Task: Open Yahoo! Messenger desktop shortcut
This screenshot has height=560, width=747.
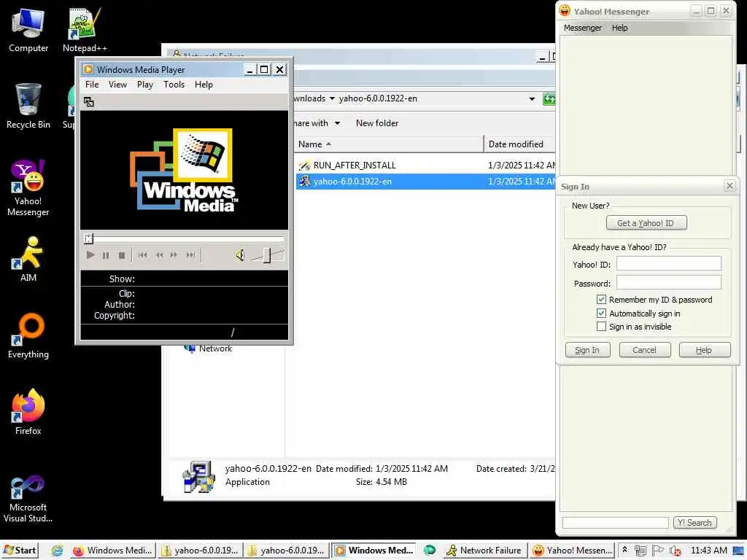Action: 28,188
